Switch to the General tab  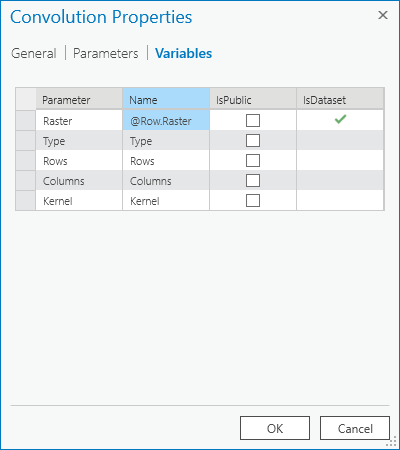34,53
